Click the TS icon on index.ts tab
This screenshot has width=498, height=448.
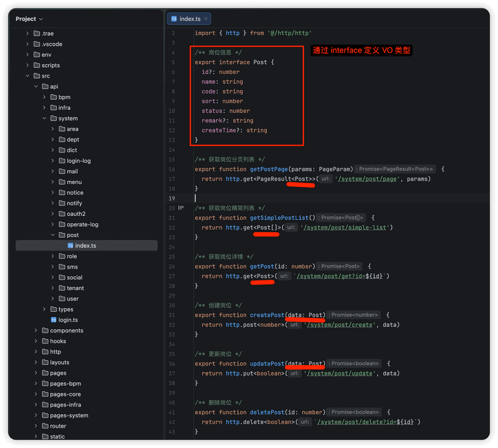tap(174, 19)
